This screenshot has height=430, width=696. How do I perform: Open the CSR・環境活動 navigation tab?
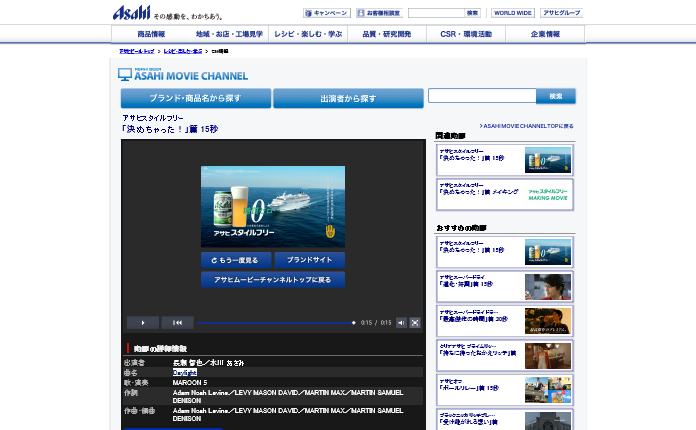(x=466, y=34)
